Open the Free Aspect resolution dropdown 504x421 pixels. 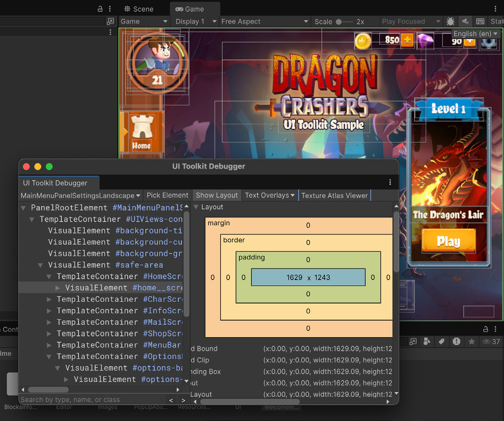coord(264,22)
